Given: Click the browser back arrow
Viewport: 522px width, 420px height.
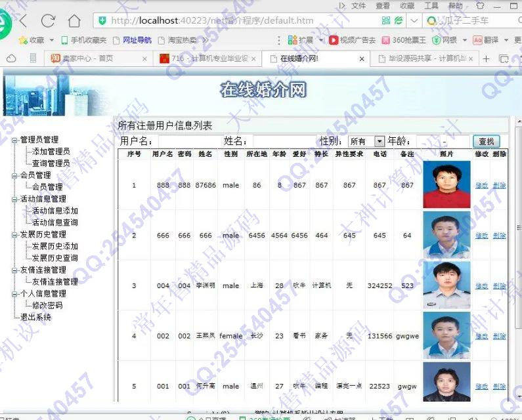Looking at the screenshot, I should tap(23, 20).
